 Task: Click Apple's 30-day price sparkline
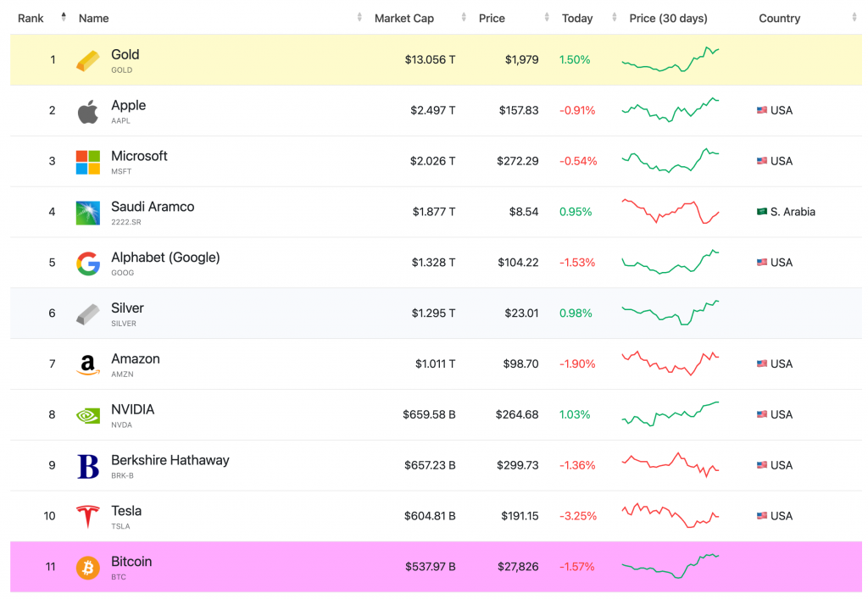coord(670,110)
